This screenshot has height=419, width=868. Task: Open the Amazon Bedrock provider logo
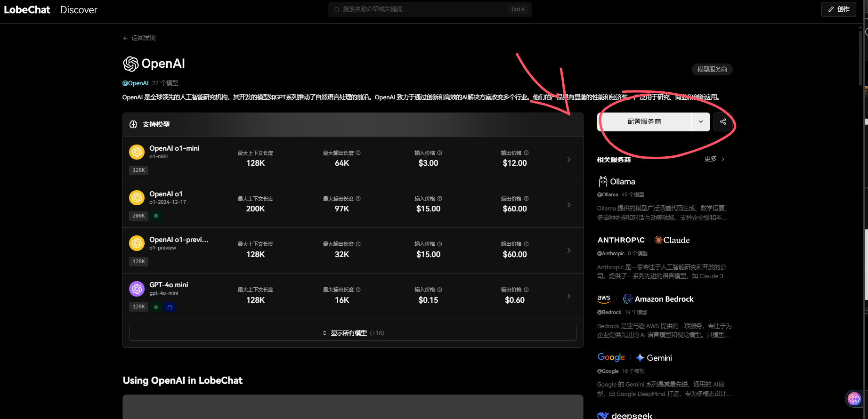click(645, 299)
